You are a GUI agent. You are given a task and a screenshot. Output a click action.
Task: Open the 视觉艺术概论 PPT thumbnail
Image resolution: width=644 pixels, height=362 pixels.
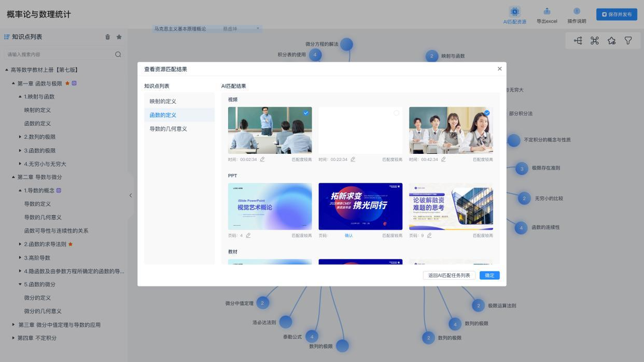[270, 206]
